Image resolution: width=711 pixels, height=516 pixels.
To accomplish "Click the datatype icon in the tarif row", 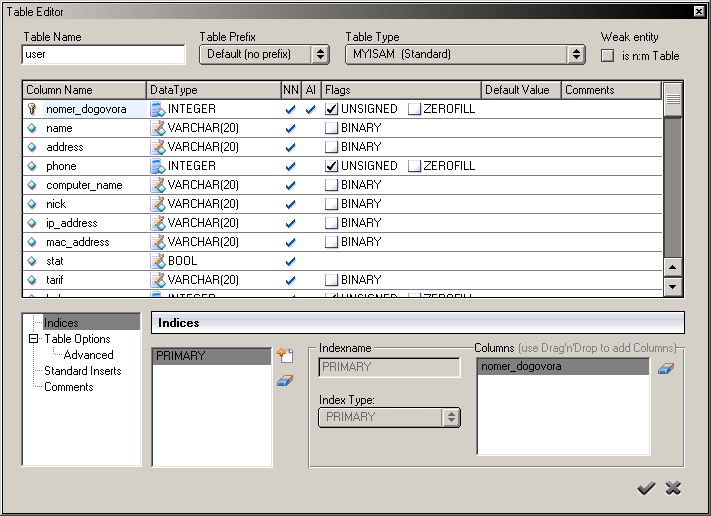I will coord(158,281).
